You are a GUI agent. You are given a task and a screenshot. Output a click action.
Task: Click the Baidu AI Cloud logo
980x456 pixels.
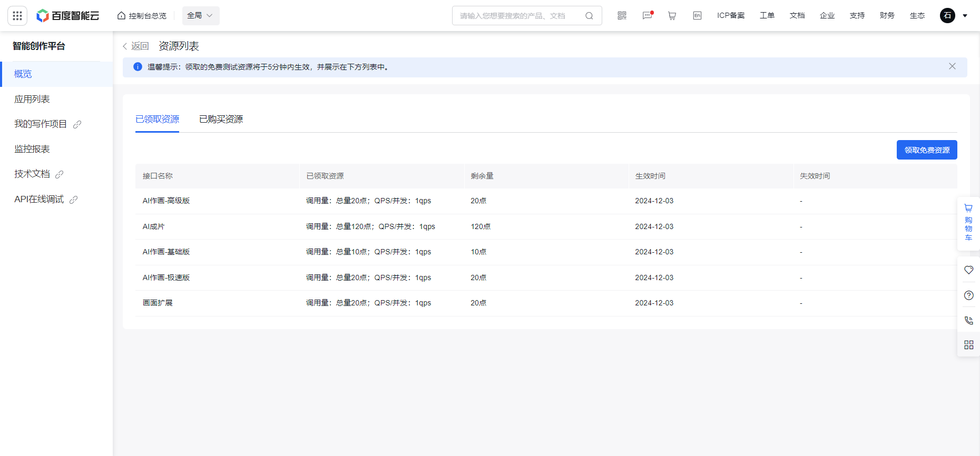coord(67,16)
